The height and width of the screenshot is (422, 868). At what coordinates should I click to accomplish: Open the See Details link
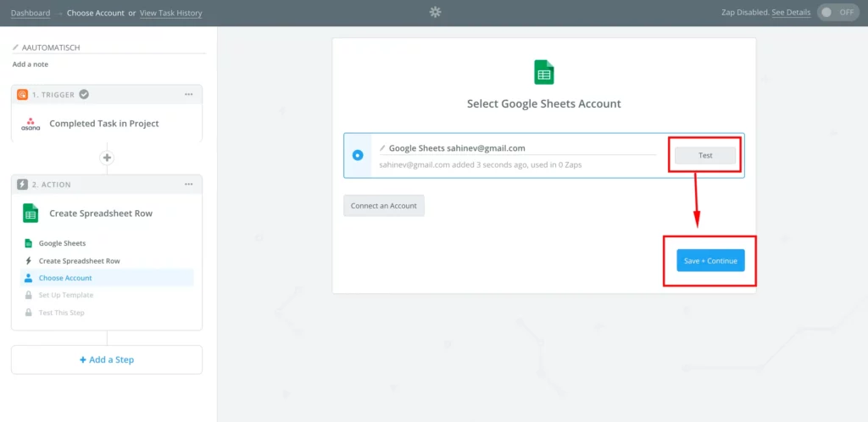pyautogui.click(x=791, y=12)
